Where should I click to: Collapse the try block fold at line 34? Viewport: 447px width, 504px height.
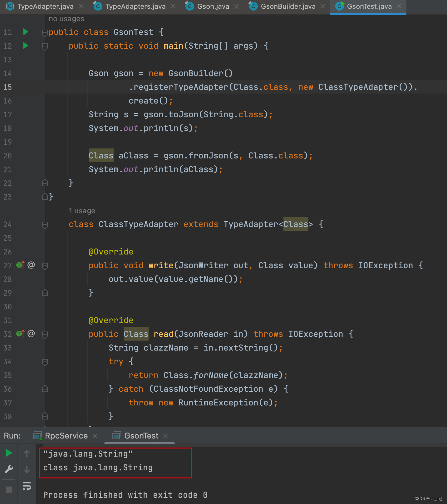(x=45, y=362)
